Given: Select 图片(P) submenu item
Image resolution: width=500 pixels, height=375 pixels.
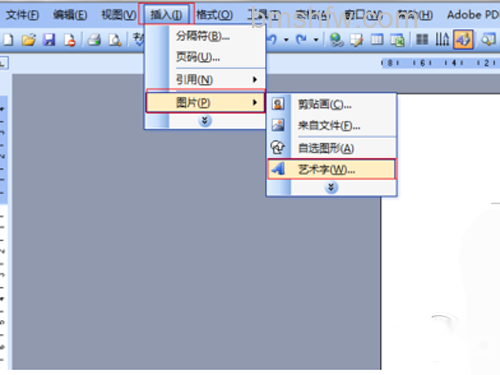Looking at the screenshot, I should [x=205, y=102].
